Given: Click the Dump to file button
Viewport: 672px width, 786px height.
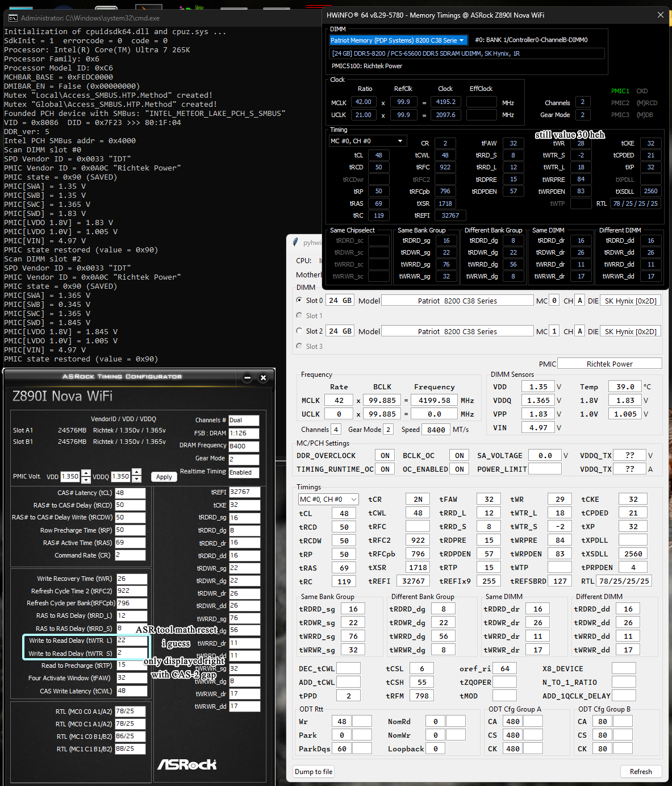Looking at the screenshot, I should [x=314, y=771].
